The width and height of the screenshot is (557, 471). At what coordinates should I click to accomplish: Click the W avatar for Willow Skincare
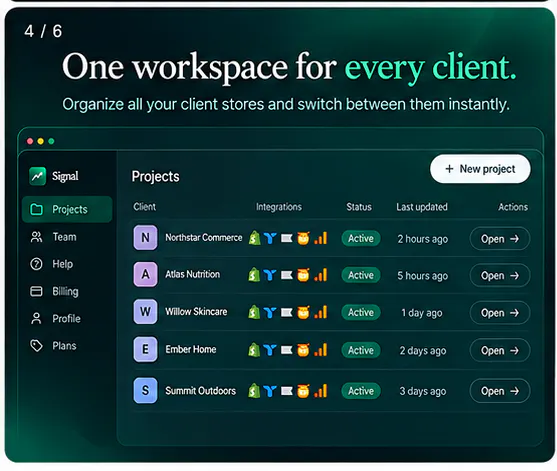click(145, 312)
